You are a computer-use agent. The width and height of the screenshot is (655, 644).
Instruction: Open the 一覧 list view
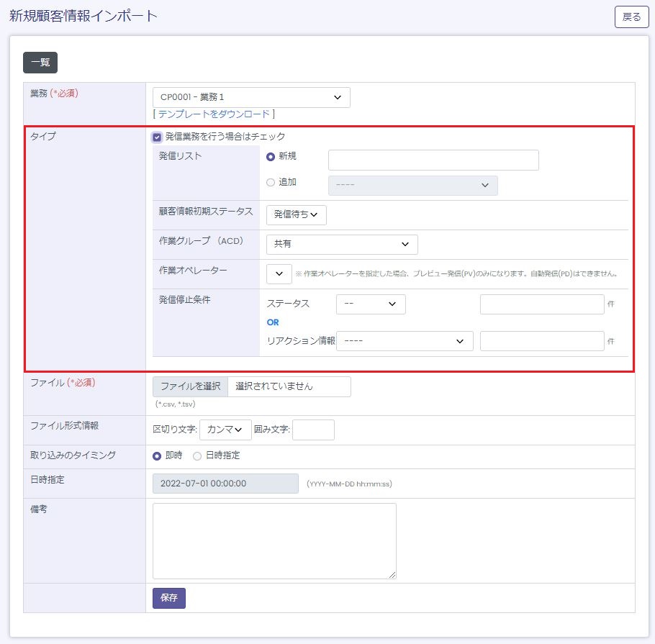point(40,63)
